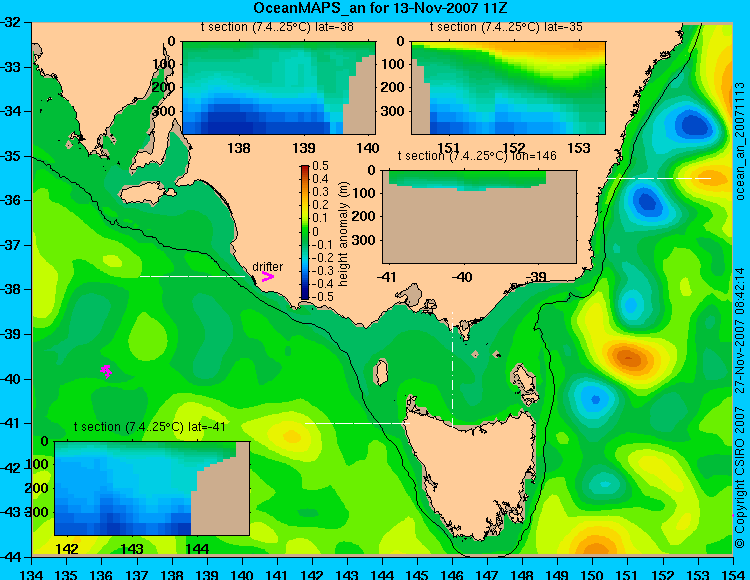Click the white dashed section line at latitude -38
The width and height of the screenshot is (750, 580).
click(x=192, y=276)
